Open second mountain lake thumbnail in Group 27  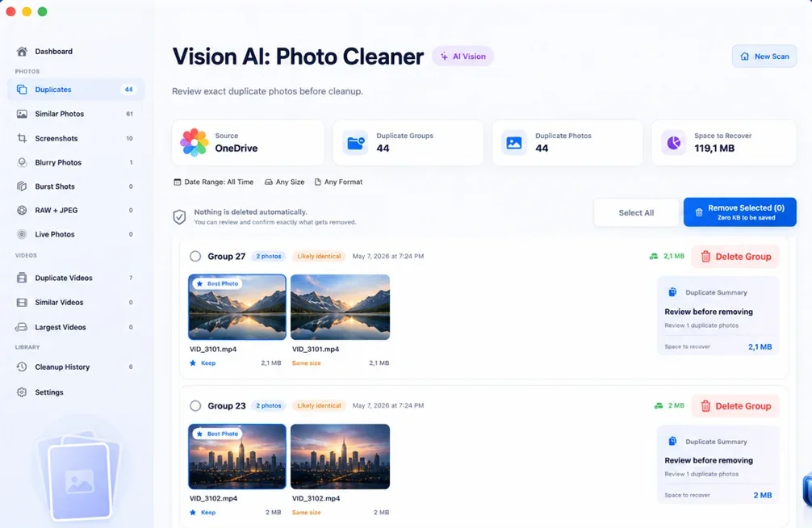click(x=341, y=308)
